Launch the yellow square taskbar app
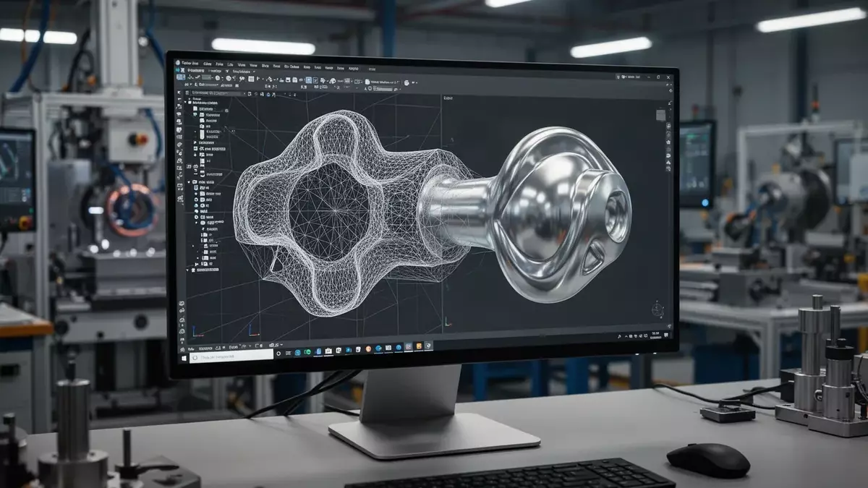The image size is (868, 488). [x=419, y=346]
